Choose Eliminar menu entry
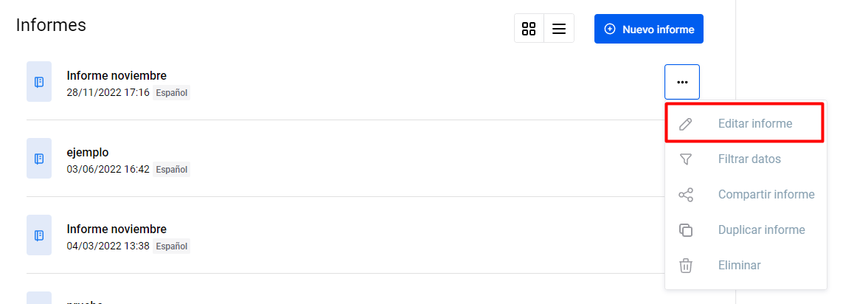This screenshot has width=868, height=304. [745, 266]
